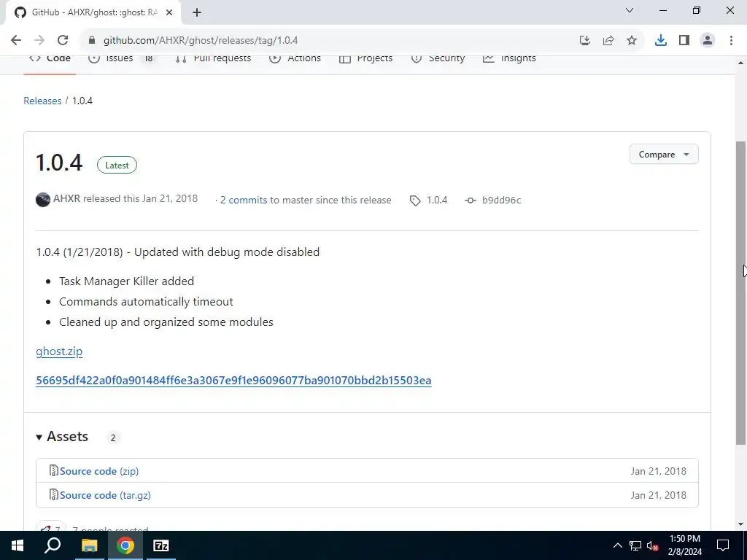Open the Compare dropdown
Screen dimensions: 747x560
click(x=664, y=155)
